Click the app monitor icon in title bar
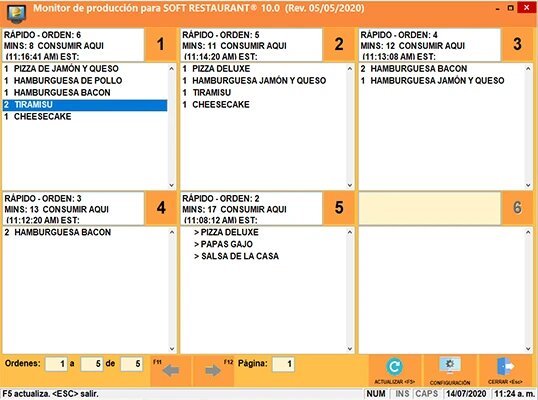This screenshot has width=538, height=400. (x=16, y=14)
